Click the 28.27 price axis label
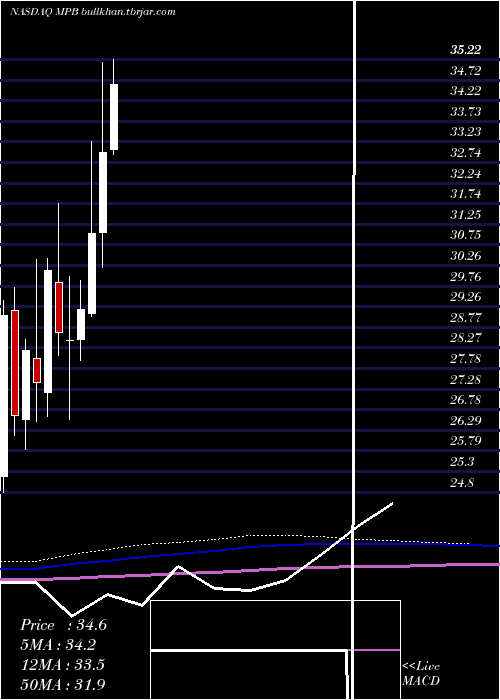 [x=465, y=338]
